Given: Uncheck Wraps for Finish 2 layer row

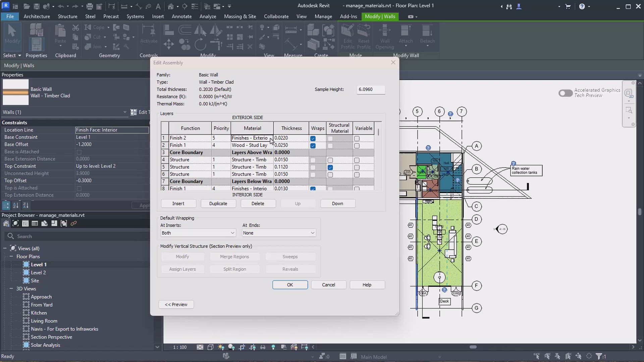Looking at the screenshot, I should [313, 138].
